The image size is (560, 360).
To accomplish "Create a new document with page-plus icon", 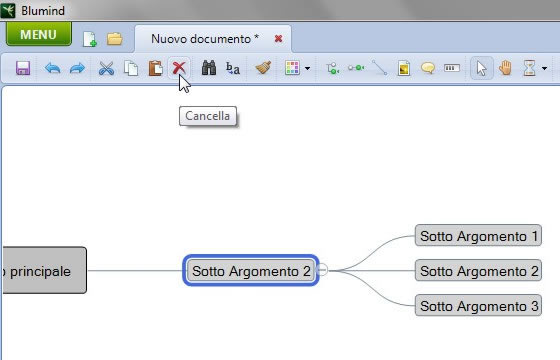I will [x=90, y=39].
